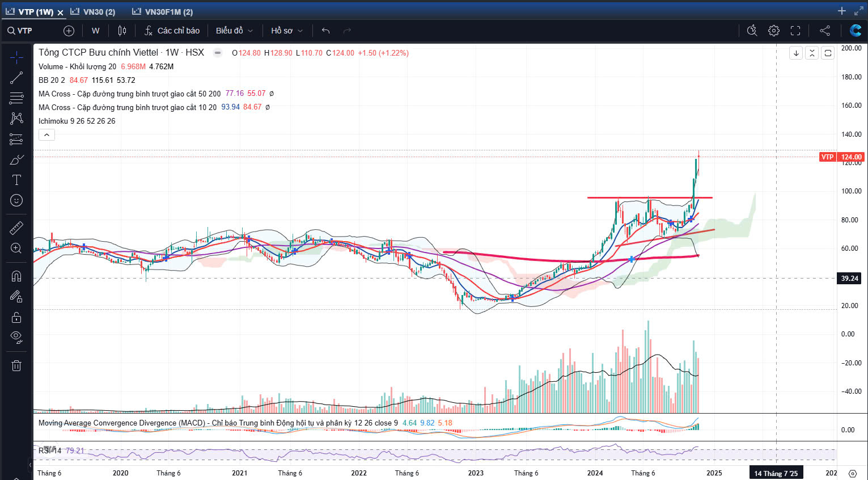
Task: Click the 39.24 price axis label
Action: point(850,278)
